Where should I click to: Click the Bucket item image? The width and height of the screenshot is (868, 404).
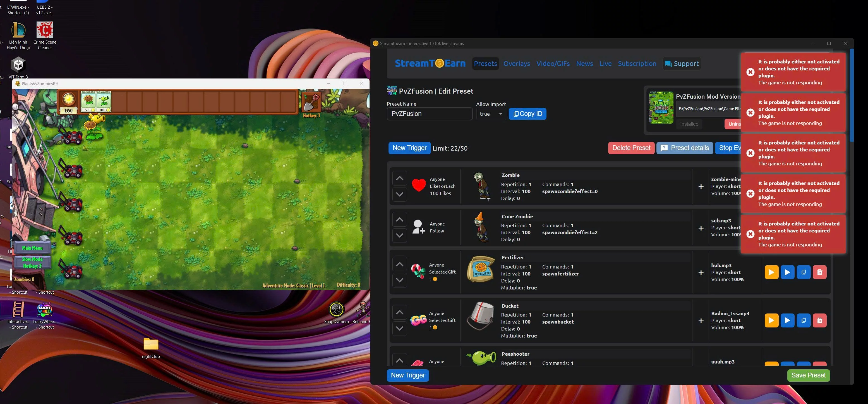481,316
